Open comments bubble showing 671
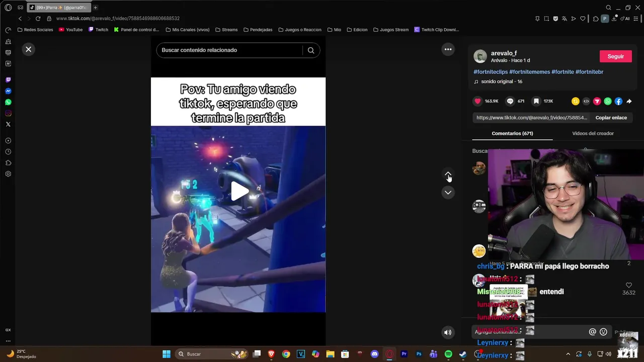The width and height of the screenshot is (644, 362). point(510,101)
